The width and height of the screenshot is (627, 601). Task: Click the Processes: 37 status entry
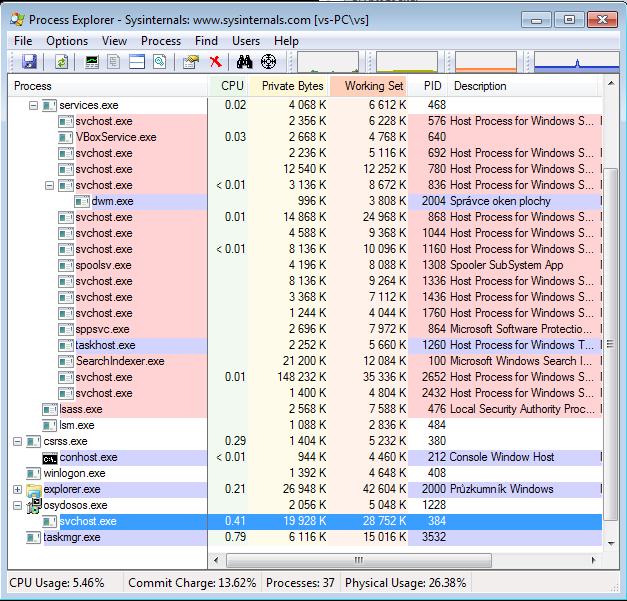coord(300,583)
